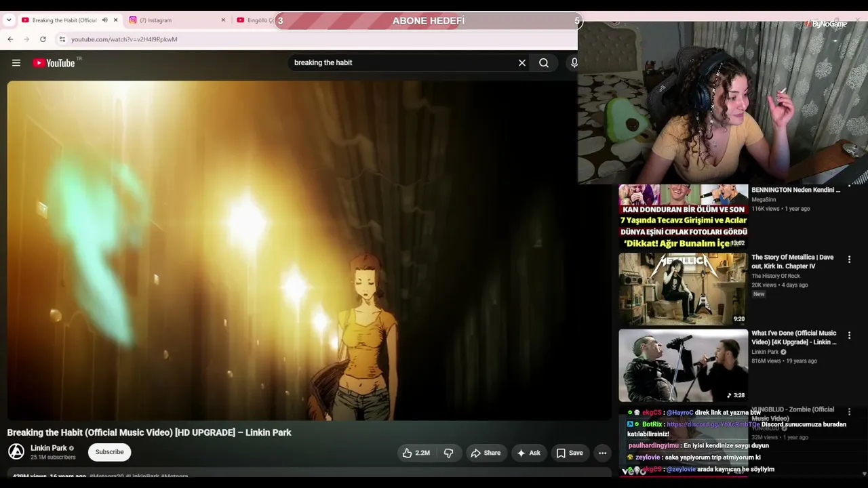Open 'What I've Done (Official Music Video)' title
Viewport: 868px width, 488px height.
794,338
